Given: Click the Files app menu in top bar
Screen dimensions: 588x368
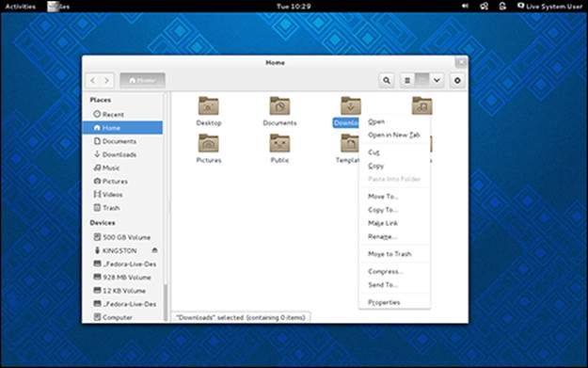Looking at the screenshot, I should click(58, 7).
